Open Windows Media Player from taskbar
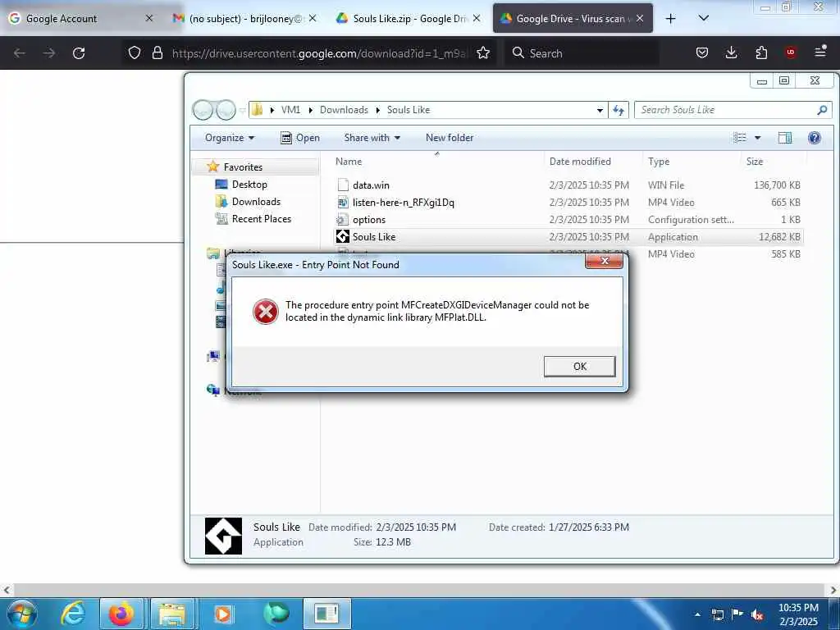Viewport: 840px width, 630px height. tap(222, 614)
